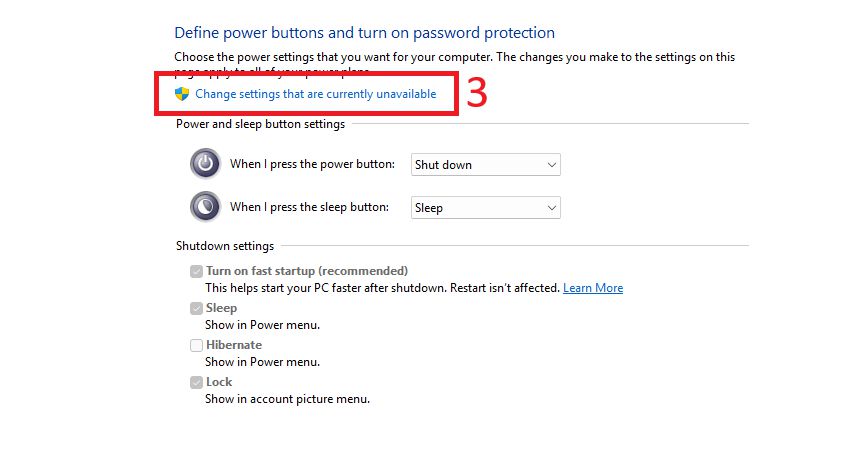Click the power button icon
This screenshot has width=853, height=466.
tap(205, 163)
